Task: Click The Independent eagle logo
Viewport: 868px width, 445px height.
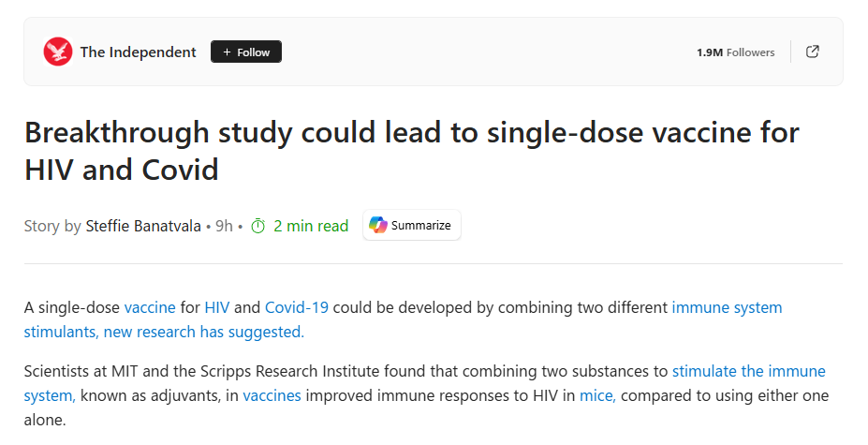Action: pos(58,52)
